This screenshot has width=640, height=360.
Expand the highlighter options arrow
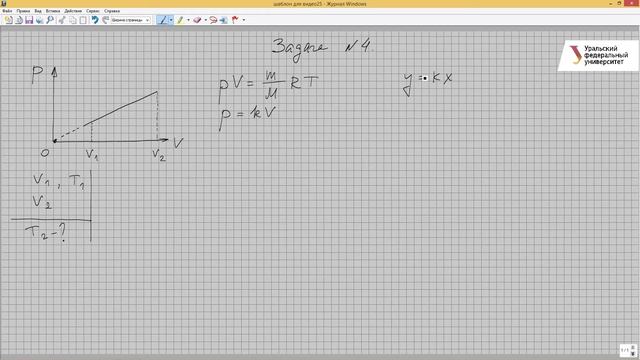coord(188,20)
